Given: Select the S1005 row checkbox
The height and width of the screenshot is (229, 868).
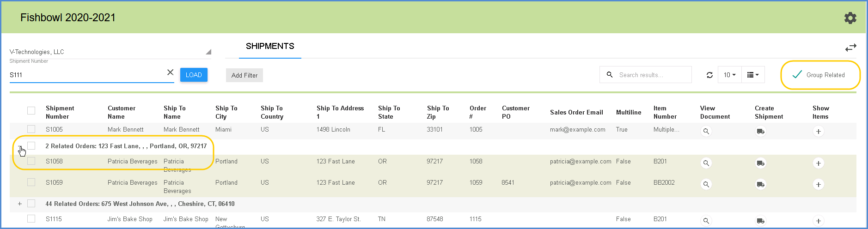Looking at the screenshot, I should pos(31,129).
